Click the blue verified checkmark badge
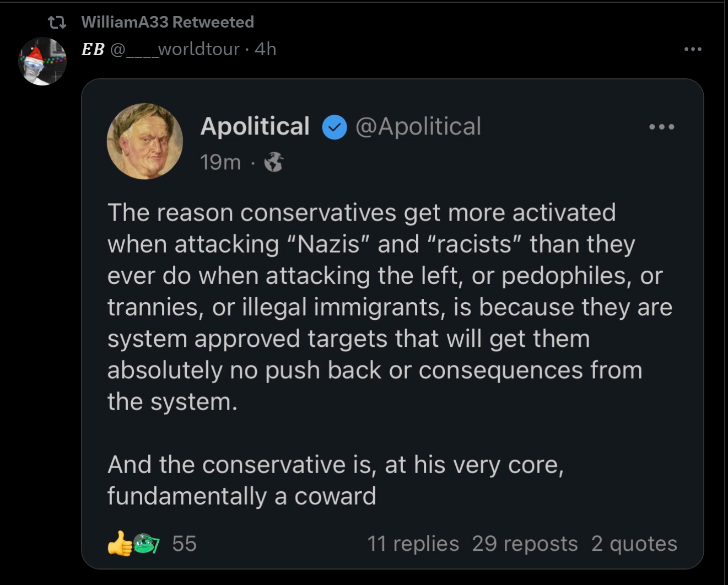 tap(334, 127)
